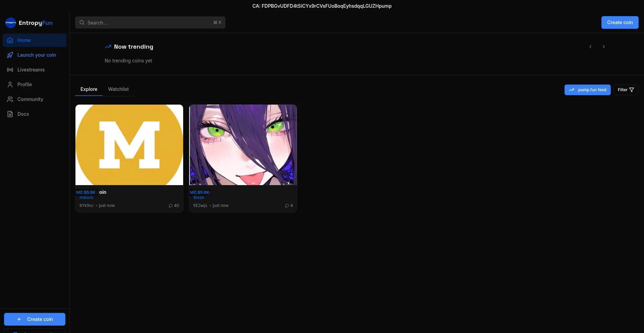
Task: Toggle the pump.fun feed
Action: click(x=588, y=90)
